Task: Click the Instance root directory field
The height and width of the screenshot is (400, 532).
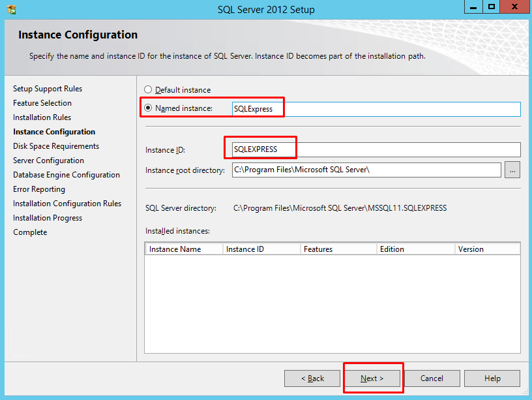Action: 366,170
